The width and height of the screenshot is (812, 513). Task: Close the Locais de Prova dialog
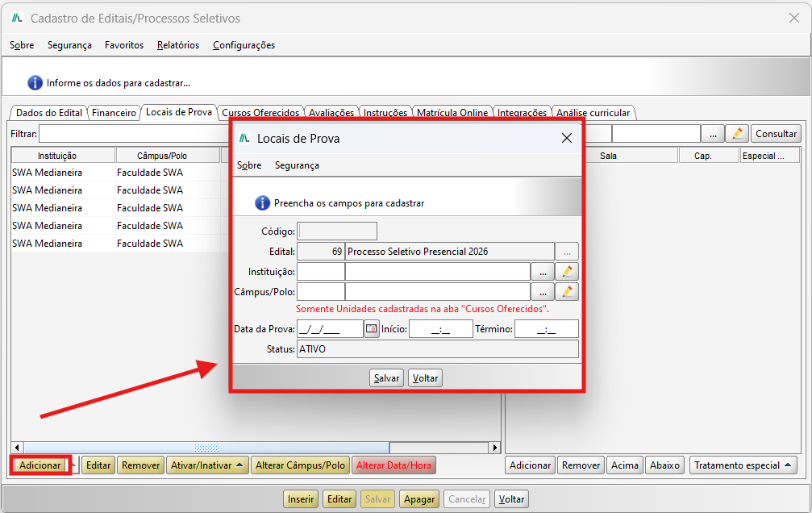(567, 139)
